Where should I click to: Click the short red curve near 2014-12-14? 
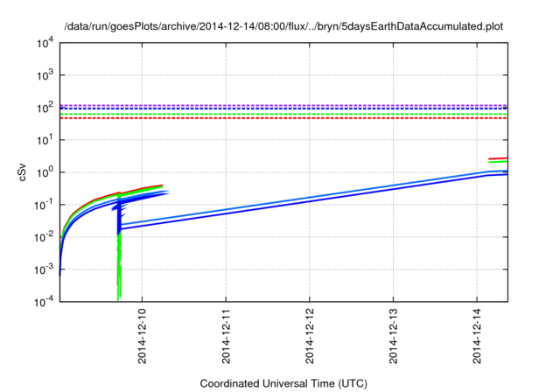point(498,158)
